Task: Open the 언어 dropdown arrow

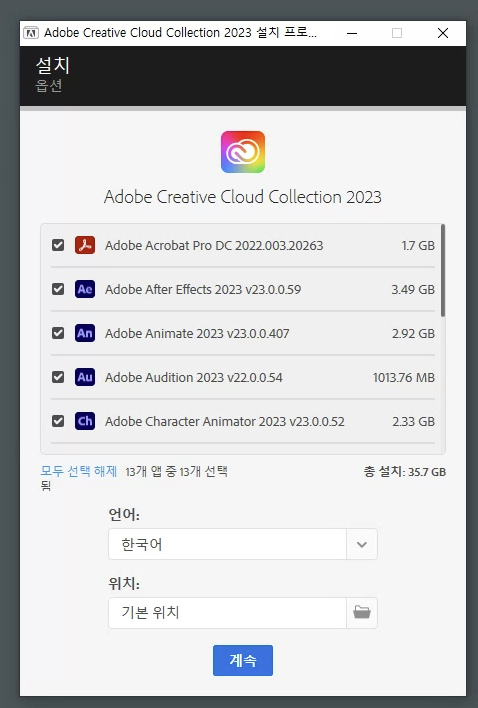Action: coord(362,544)
